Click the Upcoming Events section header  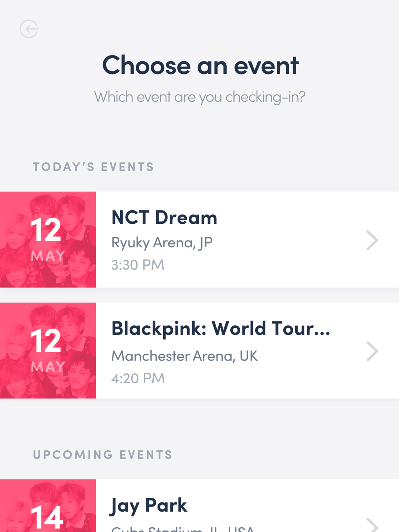click(103, 455)
